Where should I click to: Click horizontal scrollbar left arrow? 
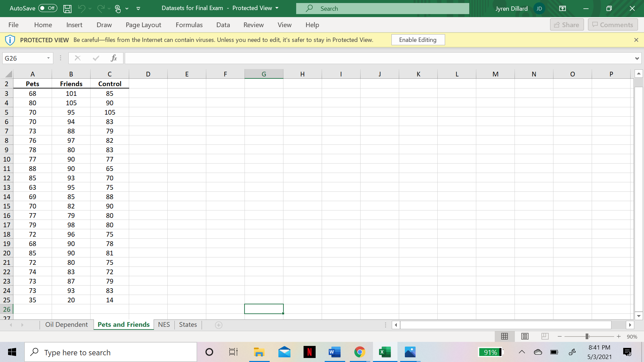pyautogui.click(x=396, y=325)
